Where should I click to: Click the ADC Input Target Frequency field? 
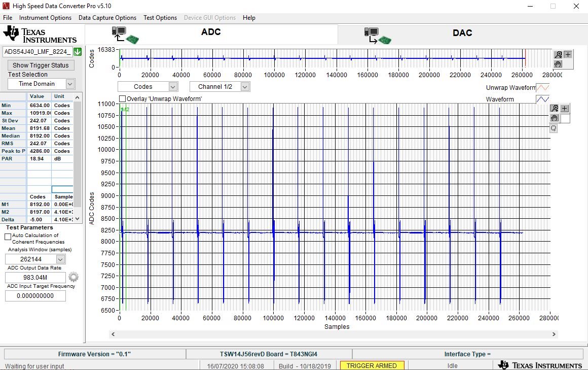35,296
